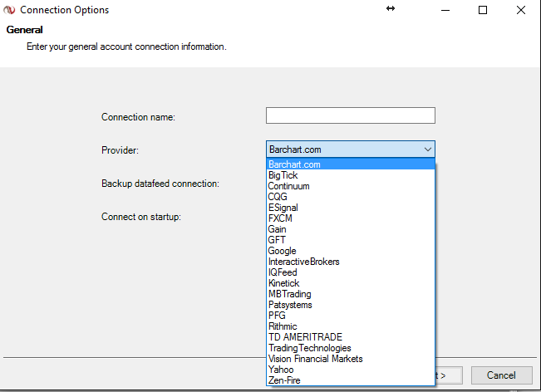Viewport: 541px width, 392px height.
Task: Pick Vision Financial Markets option
Action: pyautogui.click(x=351, y=359)
